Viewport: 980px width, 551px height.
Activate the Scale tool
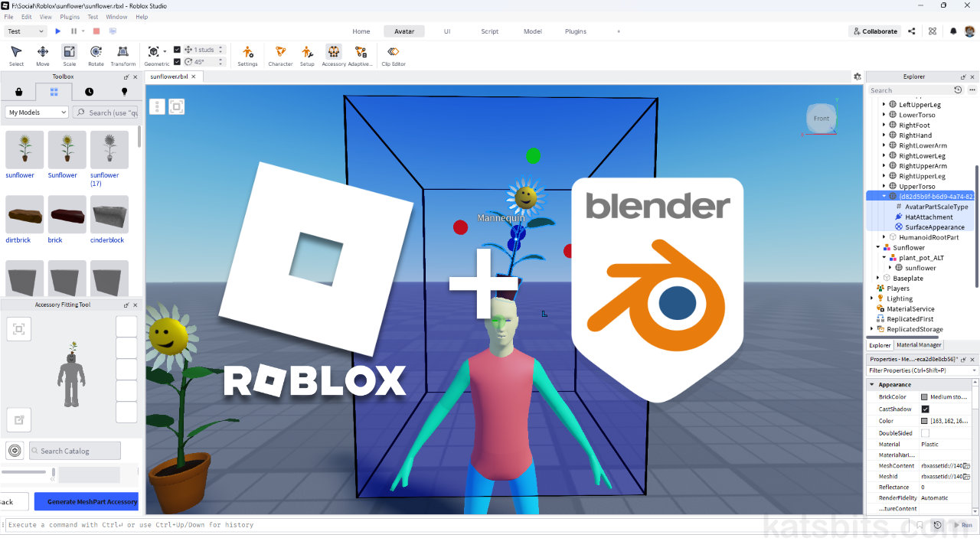70,55
